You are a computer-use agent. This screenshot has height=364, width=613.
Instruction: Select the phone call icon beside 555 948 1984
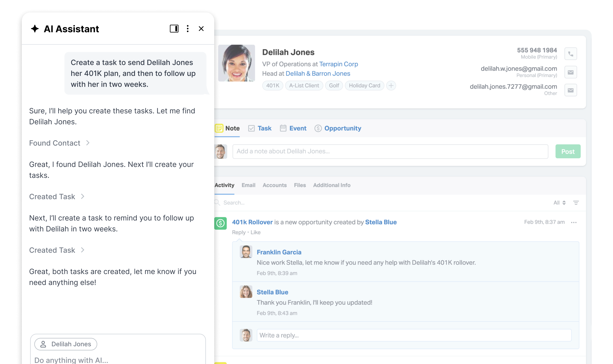point(571,54)
